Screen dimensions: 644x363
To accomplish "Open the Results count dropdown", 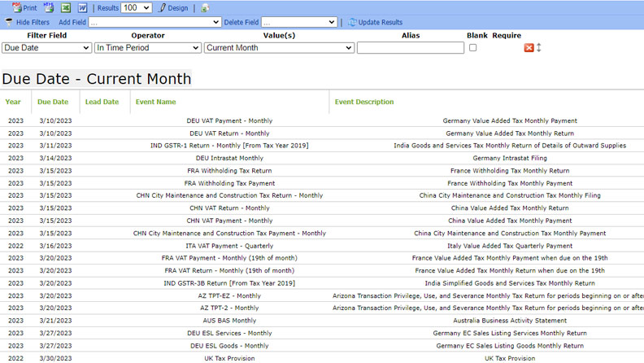I will [136, 7].
